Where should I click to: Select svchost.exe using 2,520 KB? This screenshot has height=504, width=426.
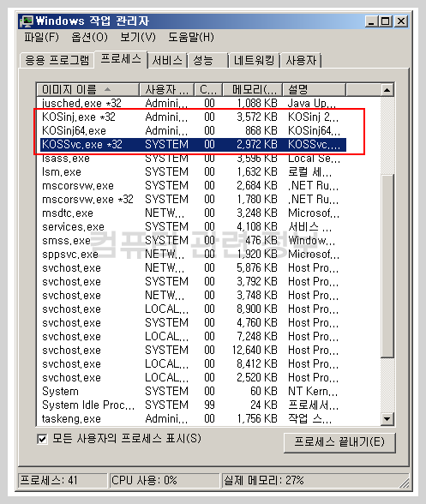point(193,378)
